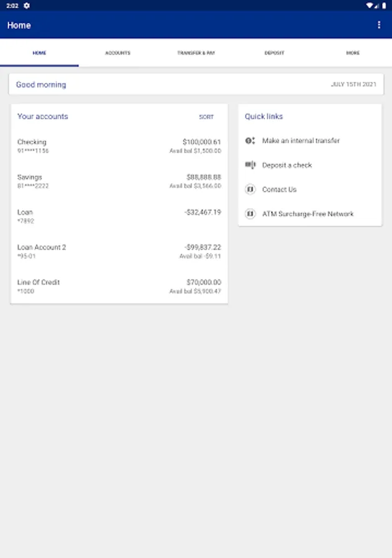
Task: Switch to the Accounts tab
Action: (x=118, y=53)
